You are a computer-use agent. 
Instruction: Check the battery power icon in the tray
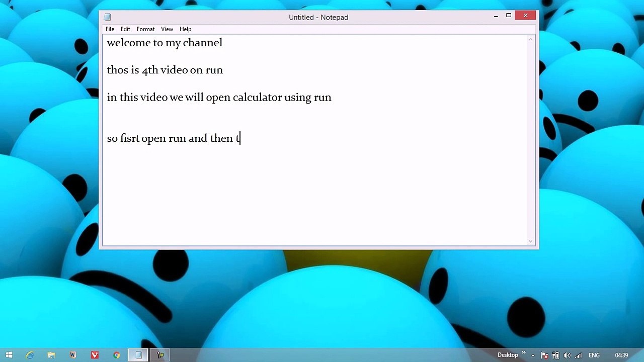pos(556,355)
